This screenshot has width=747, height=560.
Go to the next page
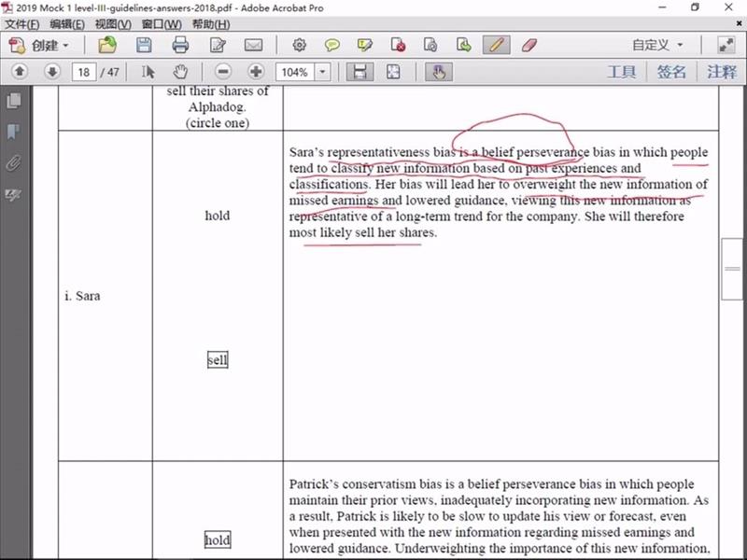[51, 72]
